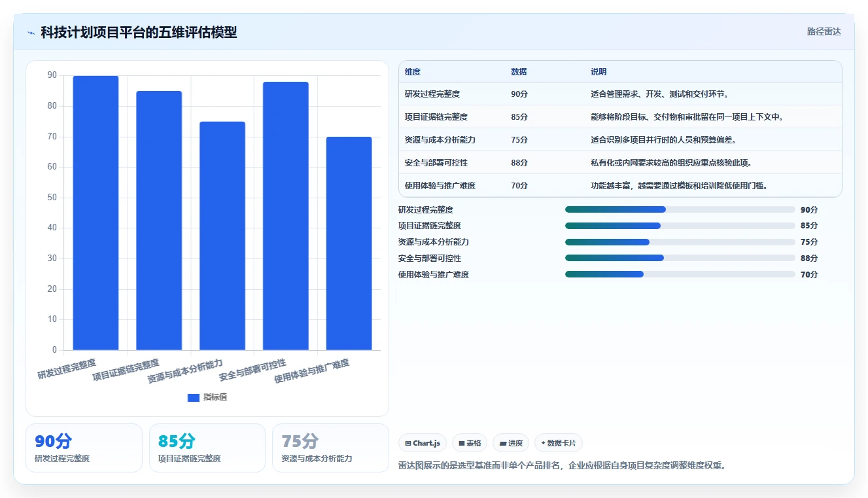Click the description 能够将阶段目标、交付物和审批留在同一项目上下文中
This screenshot has width=868, height=498.
click(687, 117)
